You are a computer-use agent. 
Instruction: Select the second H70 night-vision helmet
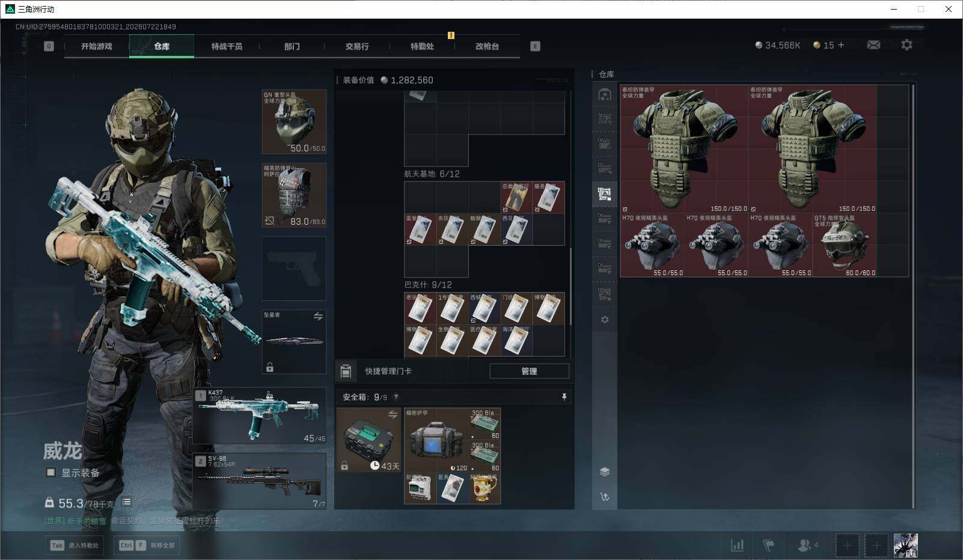tap(717, 245)
